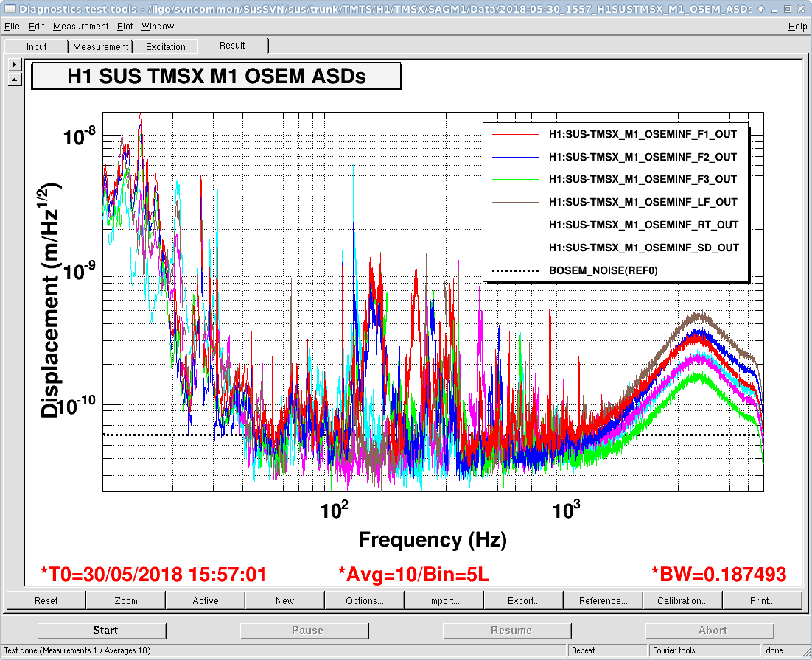Click the Print... button
The image size is (812, 660).
pyautogui.click(x=763, y=600)
